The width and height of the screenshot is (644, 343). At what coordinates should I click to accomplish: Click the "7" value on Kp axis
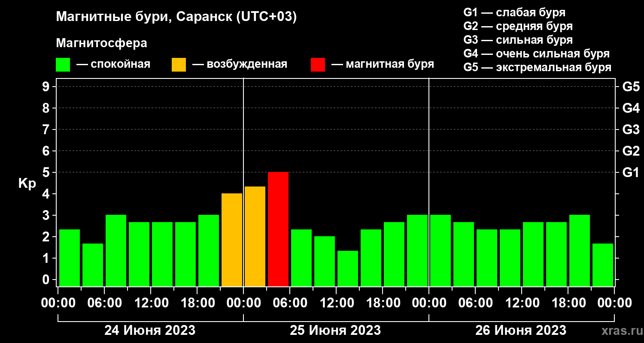pyautogui.click(x=47, y=129)
